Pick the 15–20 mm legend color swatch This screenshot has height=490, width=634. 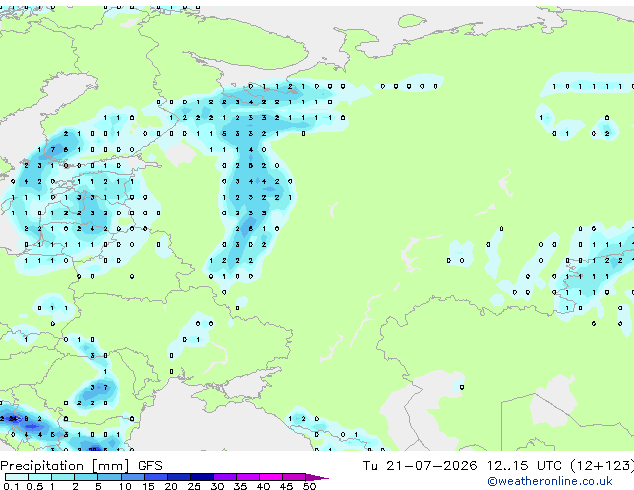155,477
